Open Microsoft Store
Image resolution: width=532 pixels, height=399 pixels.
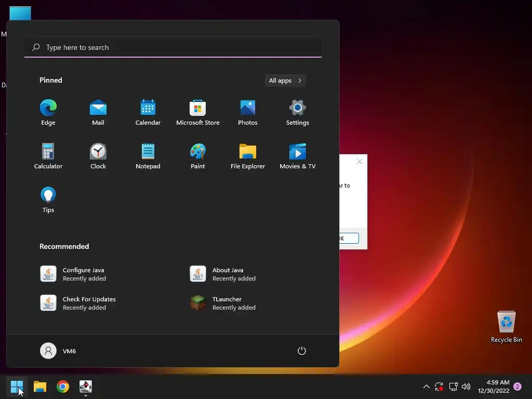pyautogui.click(x=198, y=113)
